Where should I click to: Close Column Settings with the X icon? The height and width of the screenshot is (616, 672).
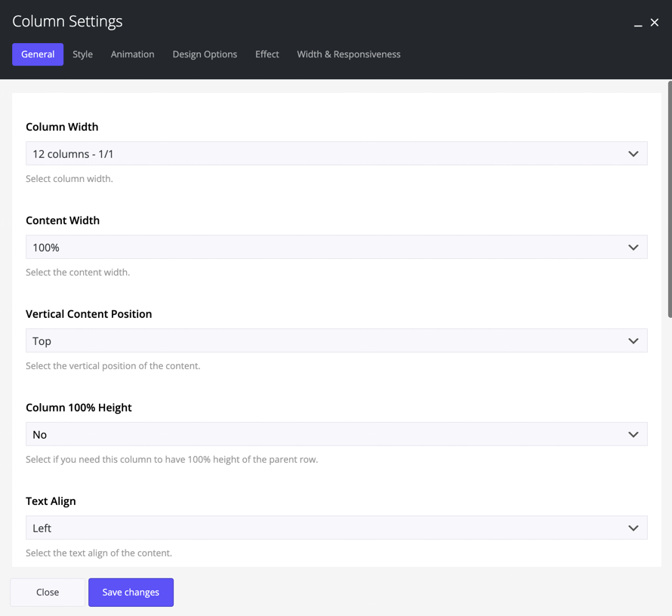coord(655,23)
